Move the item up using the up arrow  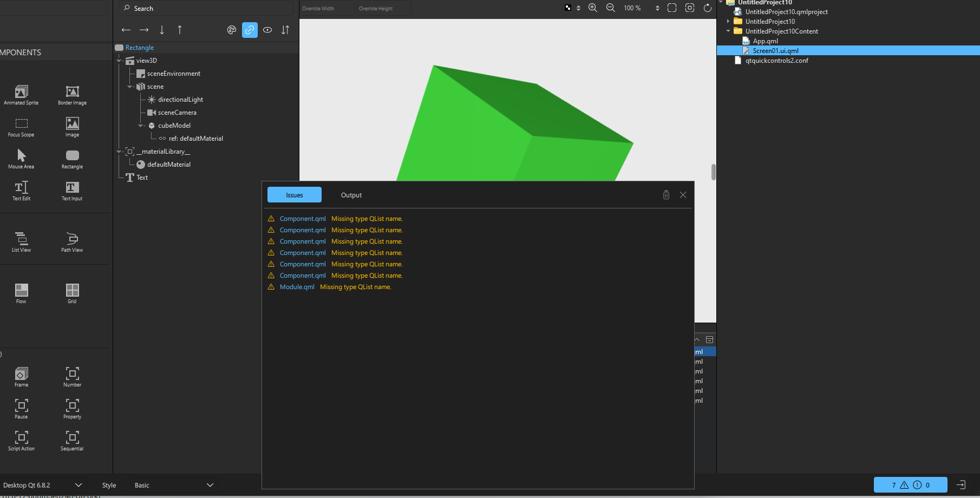coord(180,30)
